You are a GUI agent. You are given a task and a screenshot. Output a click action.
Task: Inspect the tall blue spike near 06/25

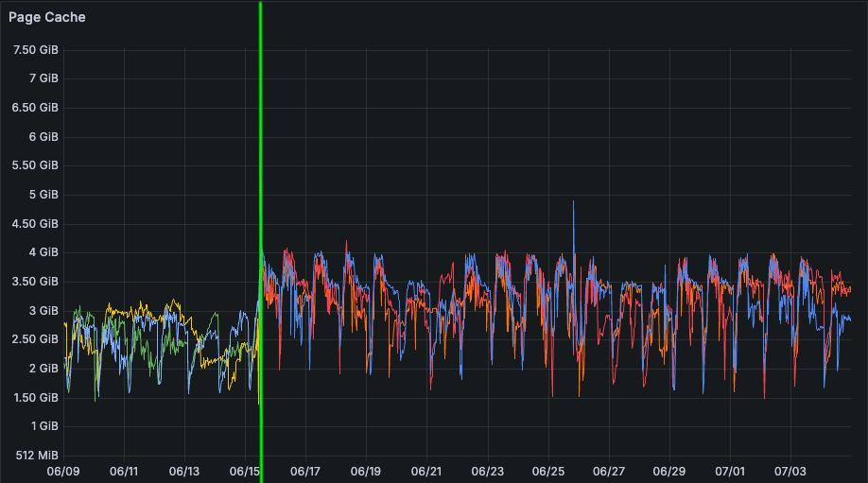point(574,227)
